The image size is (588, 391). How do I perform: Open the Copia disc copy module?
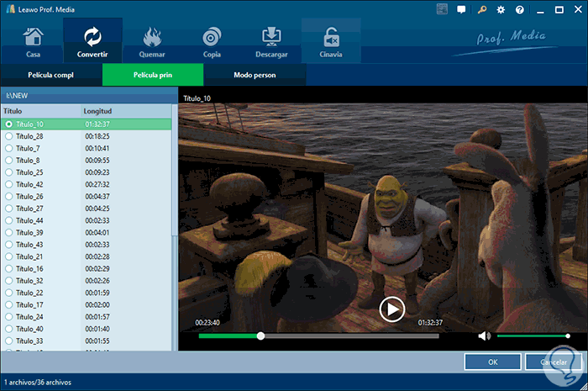click(x=212, y=42)
